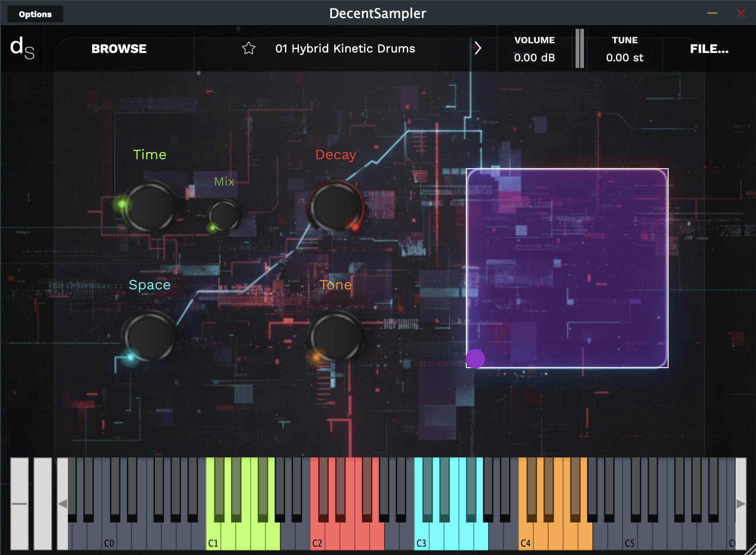Click the DecentSampler ds logo

[x=22, y=48]
